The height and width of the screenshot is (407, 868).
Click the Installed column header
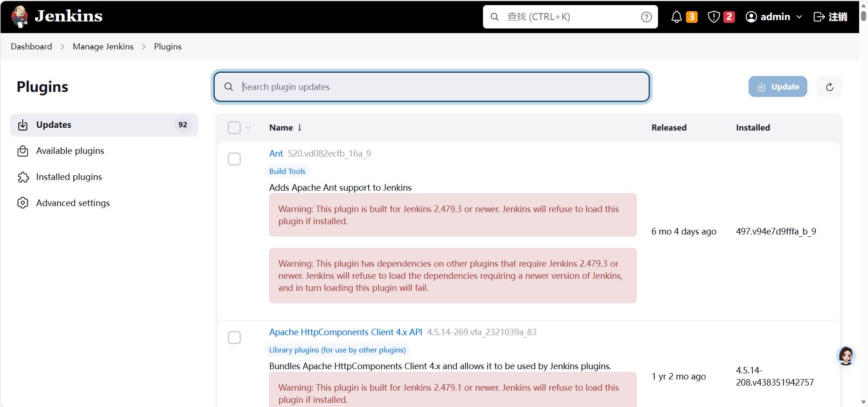(753, 128)
